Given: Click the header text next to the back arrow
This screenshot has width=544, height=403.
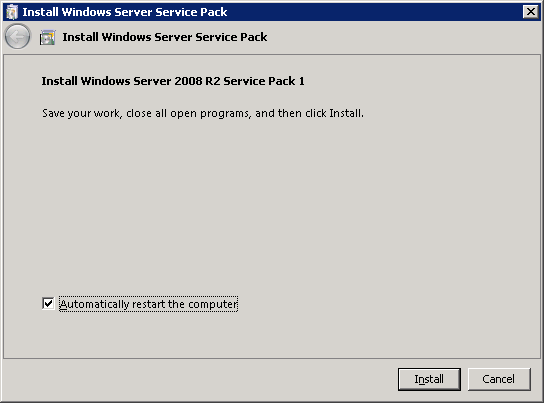Looking at the screenshot, I should [165, 37].
